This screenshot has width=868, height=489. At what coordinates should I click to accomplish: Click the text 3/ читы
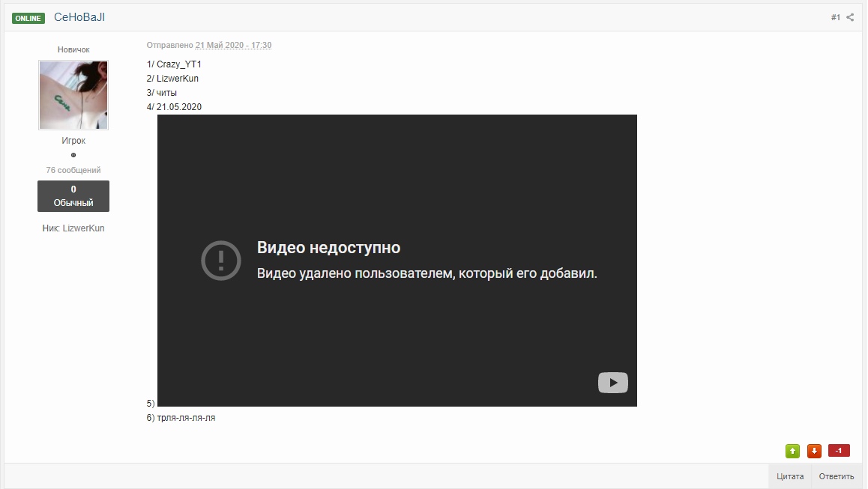162,93
